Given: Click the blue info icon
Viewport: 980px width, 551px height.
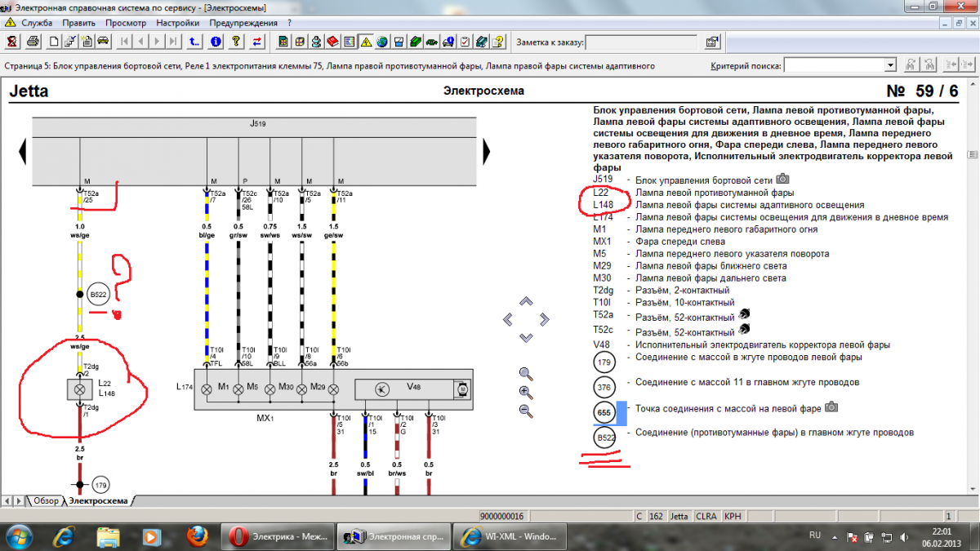Looking at the screenshot, I should pyautogui.click(x=216, y=41).
